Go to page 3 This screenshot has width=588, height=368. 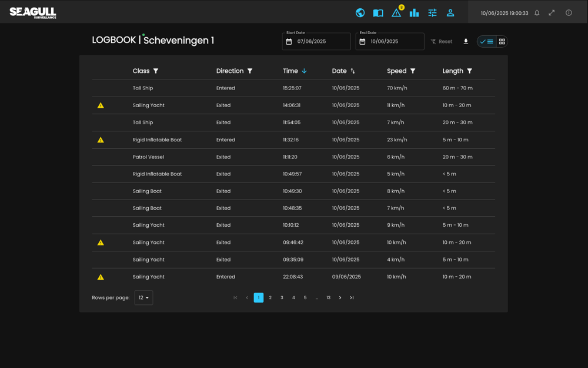(x=282, y=298)
